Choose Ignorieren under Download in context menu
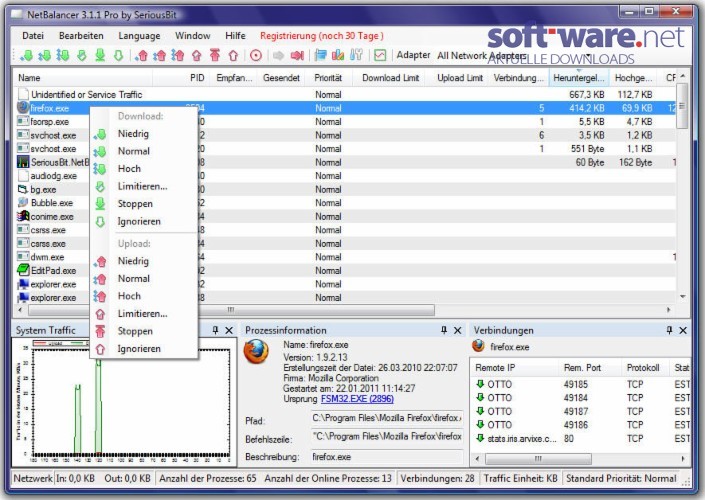705x500 pixels. (x=144, y=221)
